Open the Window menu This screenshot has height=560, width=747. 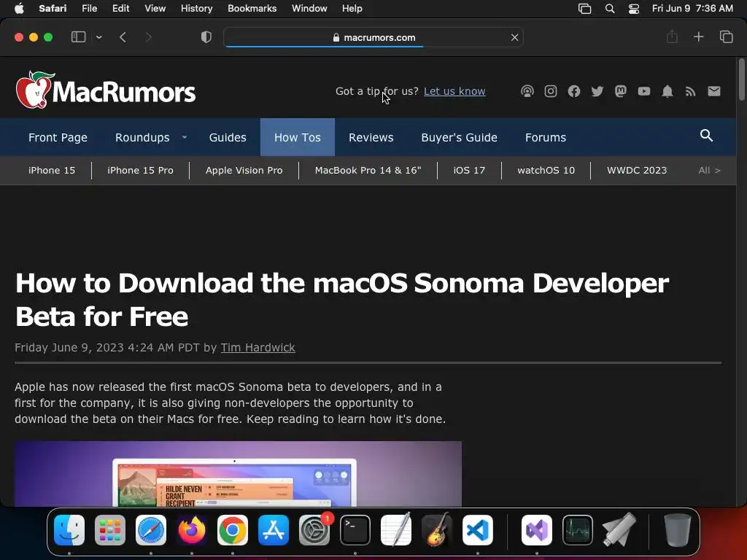(x=309, y=8)
